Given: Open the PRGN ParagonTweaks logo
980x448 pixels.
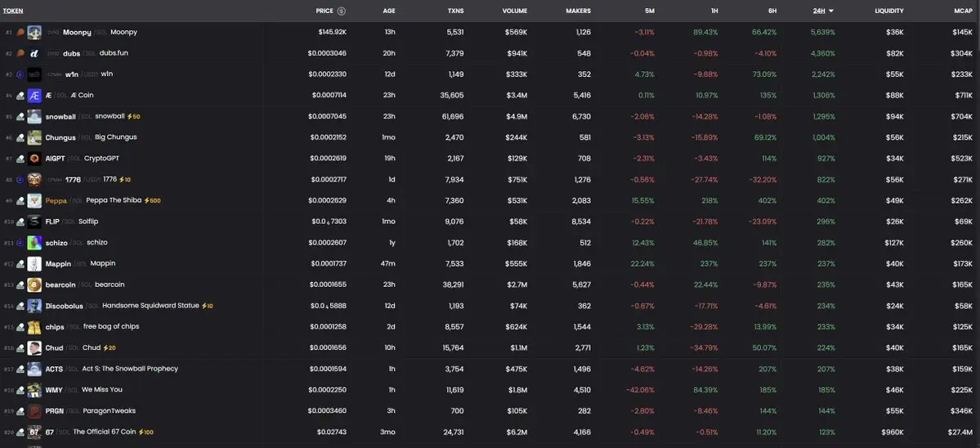Looking at the screenshot, I should [x=34, y=411].
